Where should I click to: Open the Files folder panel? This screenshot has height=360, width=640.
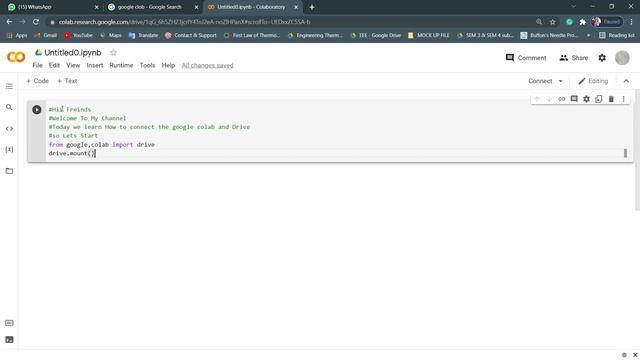pos(9,171)
